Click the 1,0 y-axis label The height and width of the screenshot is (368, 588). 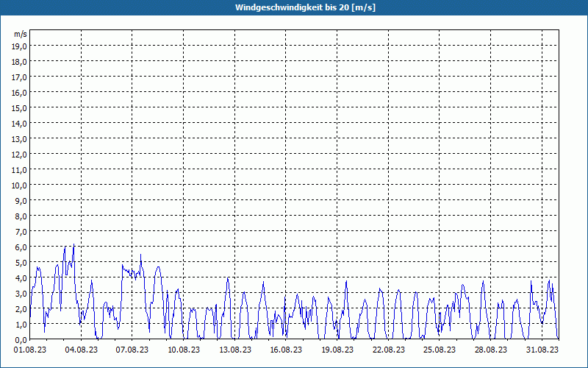22,325
